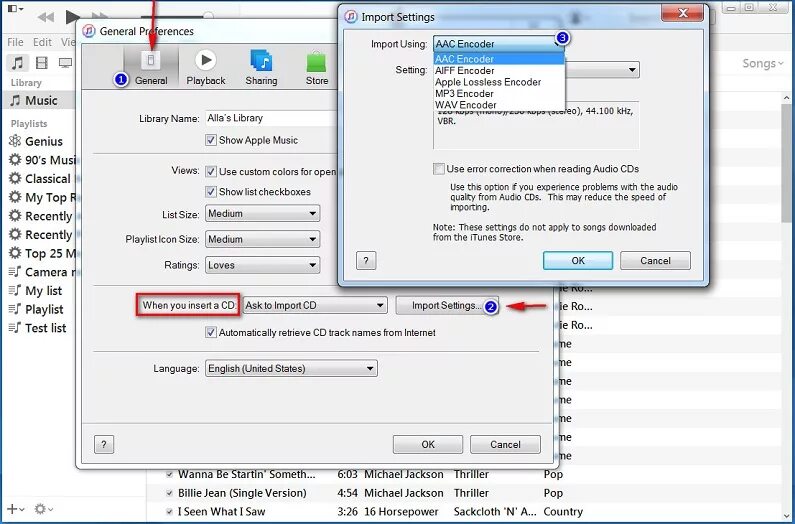The height and width of the screenshot is (524, 795).
Task: Toggle Show list checkboxes option
Action: [x=211, y=192]
